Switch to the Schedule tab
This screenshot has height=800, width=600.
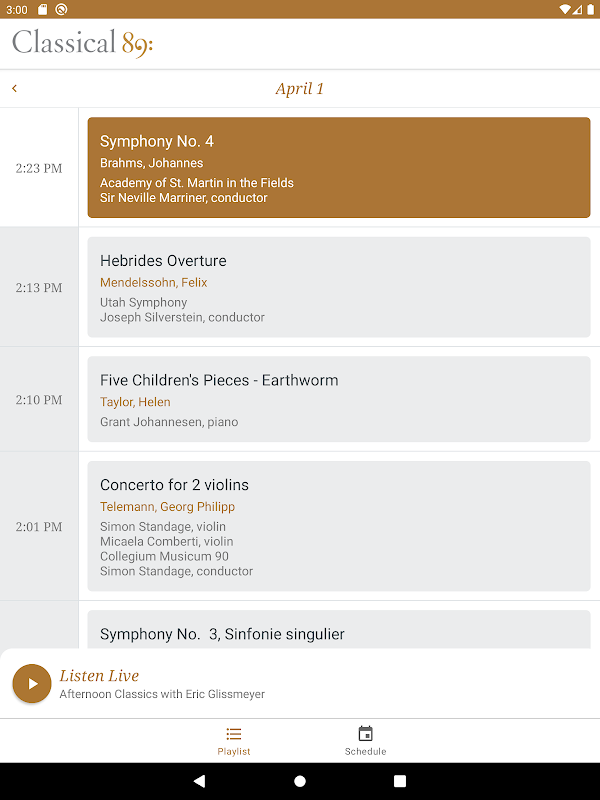(x=365, y=741)
